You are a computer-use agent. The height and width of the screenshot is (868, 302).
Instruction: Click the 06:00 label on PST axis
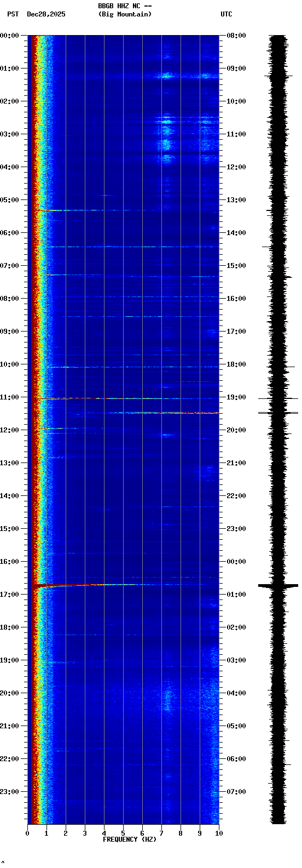tap(9, 233)
